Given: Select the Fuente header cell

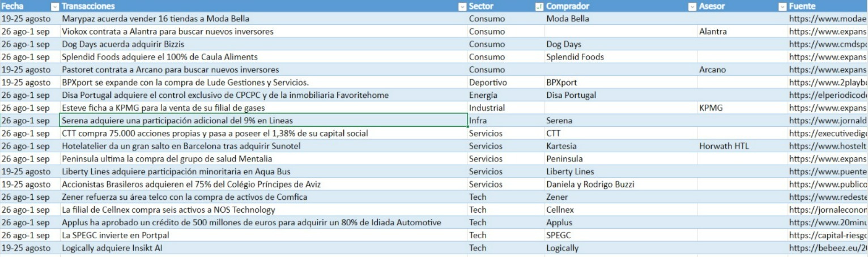Looking at the screenshot, I should [827, 6].
